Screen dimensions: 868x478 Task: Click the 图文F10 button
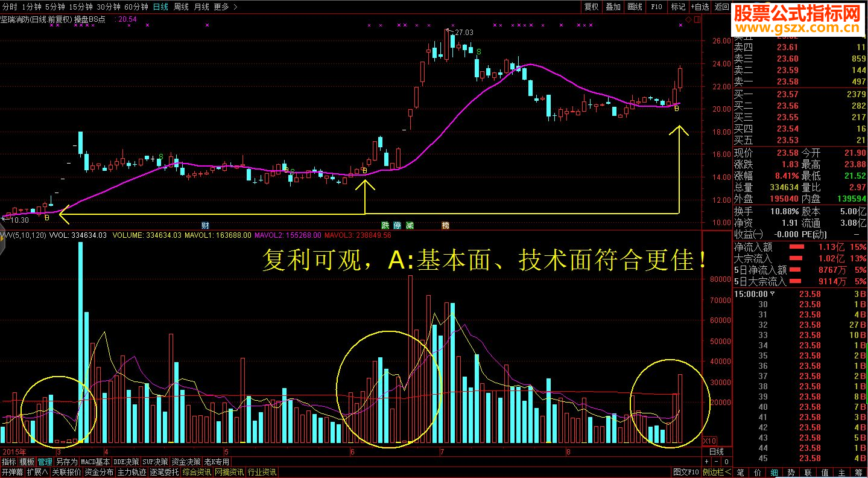pyautogui.click(x=686, y=472)
